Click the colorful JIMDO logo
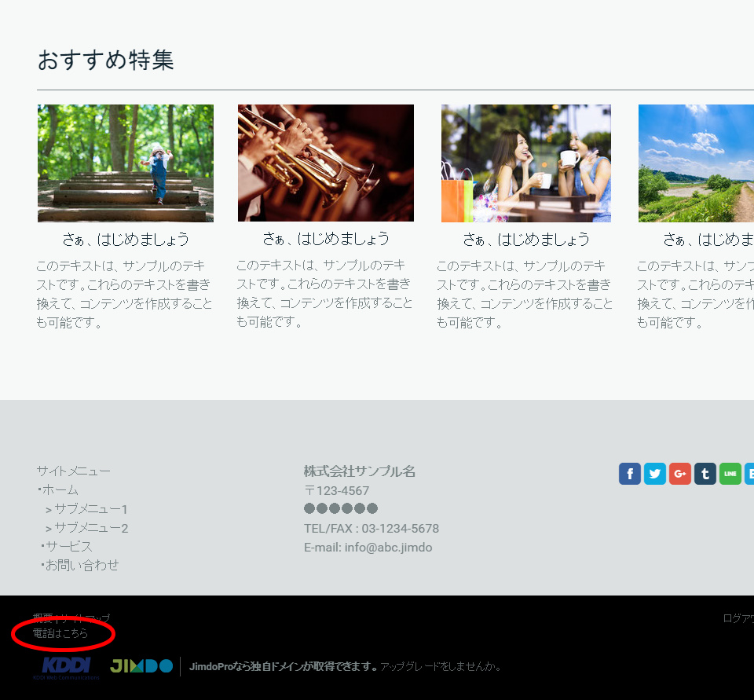This screenshot has height=700, width=754. pyautogui.click(x=141, y=666)
